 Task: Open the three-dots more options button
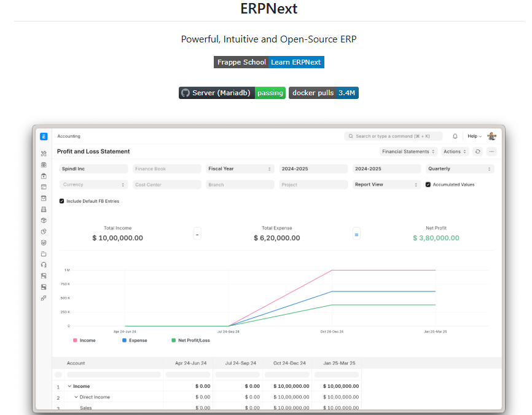[x=491, y=151]
